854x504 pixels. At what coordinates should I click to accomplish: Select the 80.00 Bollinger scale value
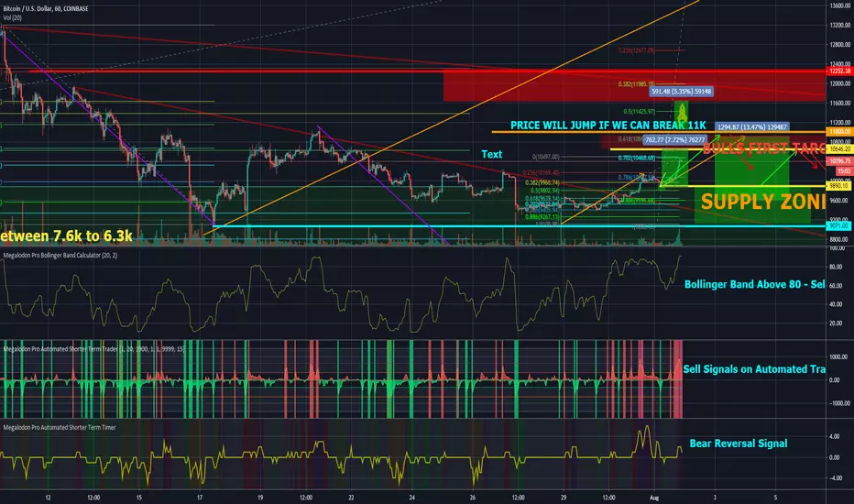coord(836,267)
